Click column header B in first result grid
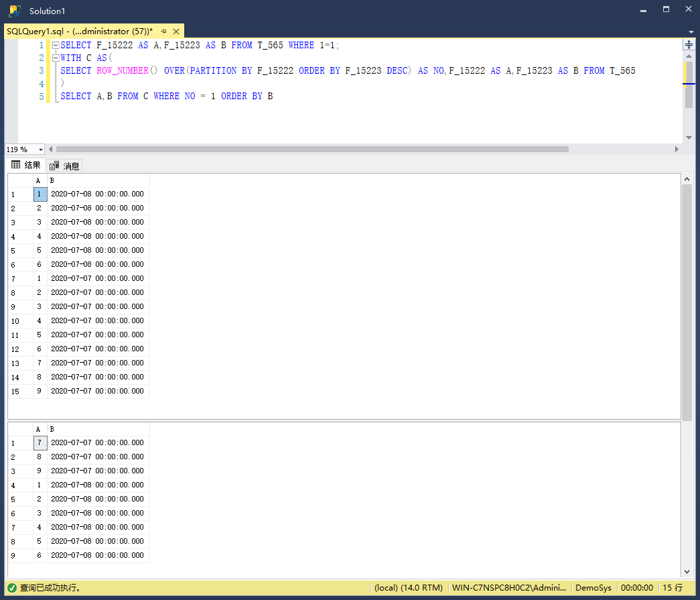The height and width of the screenshot is (600, 700). point(98,180)
